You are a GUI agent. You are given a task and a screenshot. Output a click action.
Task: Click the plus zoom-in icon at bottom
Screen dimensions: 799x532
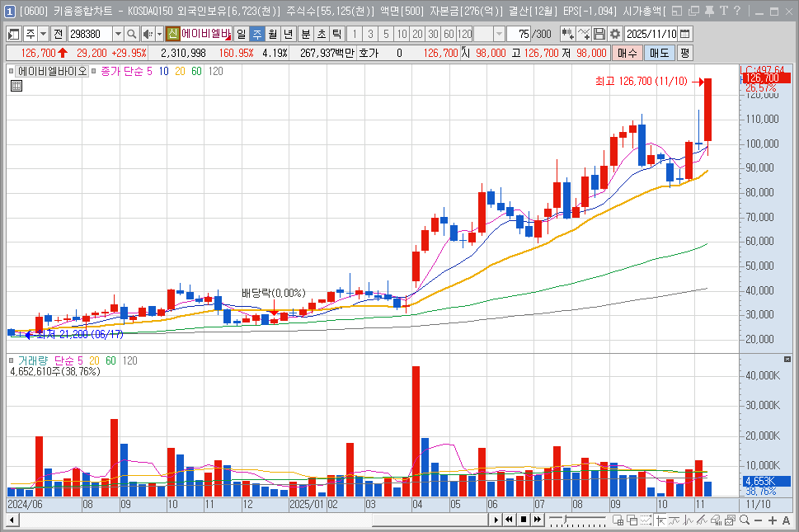coord(773,520)
